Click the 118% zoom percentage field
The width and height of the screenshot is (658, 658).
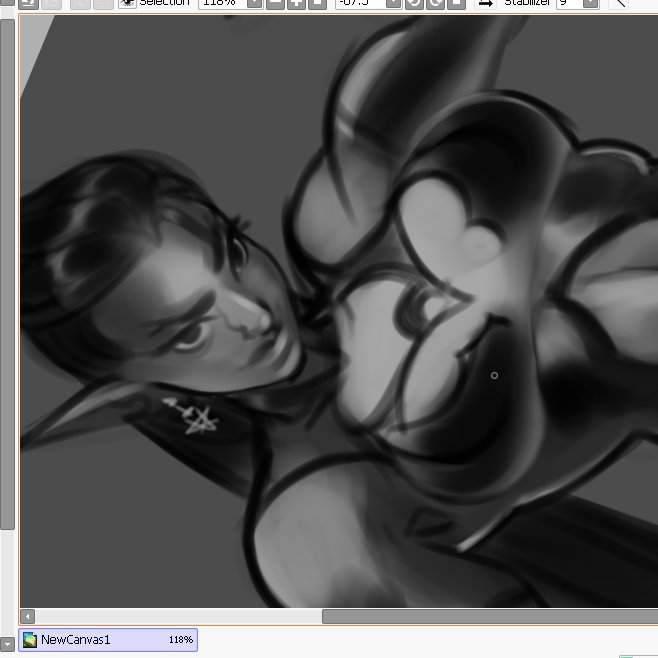(x=222, y=3)
